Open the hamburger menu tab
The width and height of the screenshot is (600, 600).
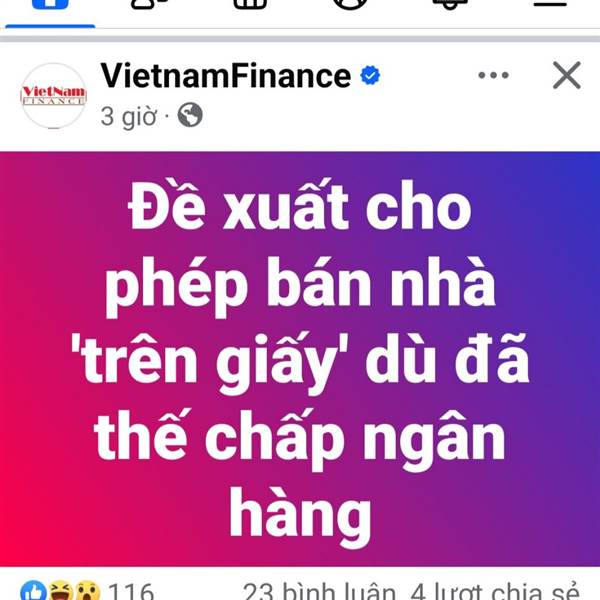coord(550,3)
